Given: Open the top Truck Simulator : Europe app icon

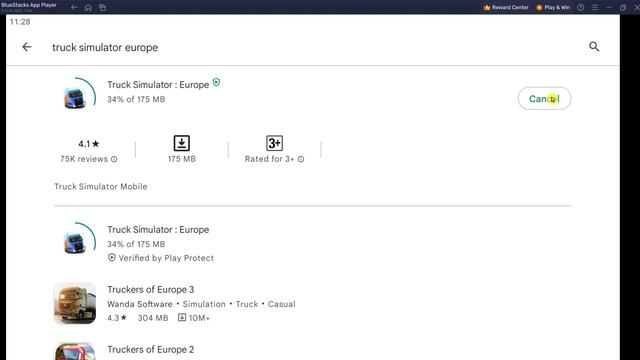Looking at the screenshot, I should [x=75, y=98].
